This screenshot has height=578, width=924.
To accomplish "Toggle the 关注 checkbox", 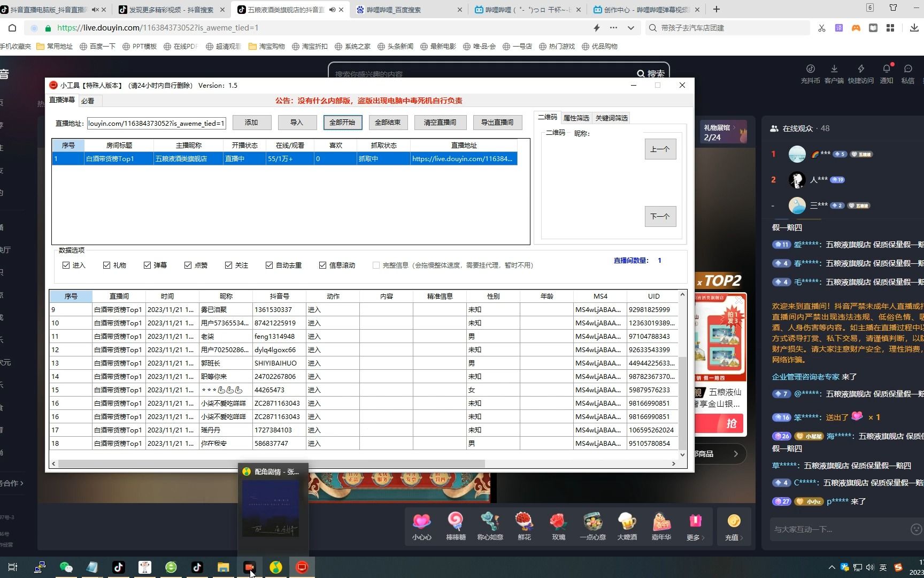I will [x=229, y=265].
